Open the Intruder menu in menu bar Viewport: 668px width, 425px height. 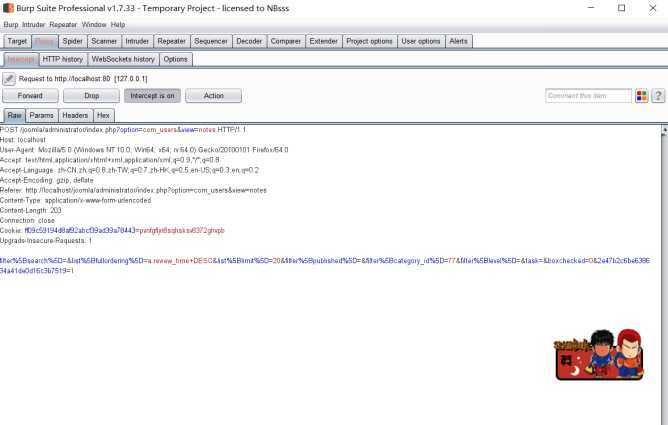pyautogui.click(x=34, y=25)
